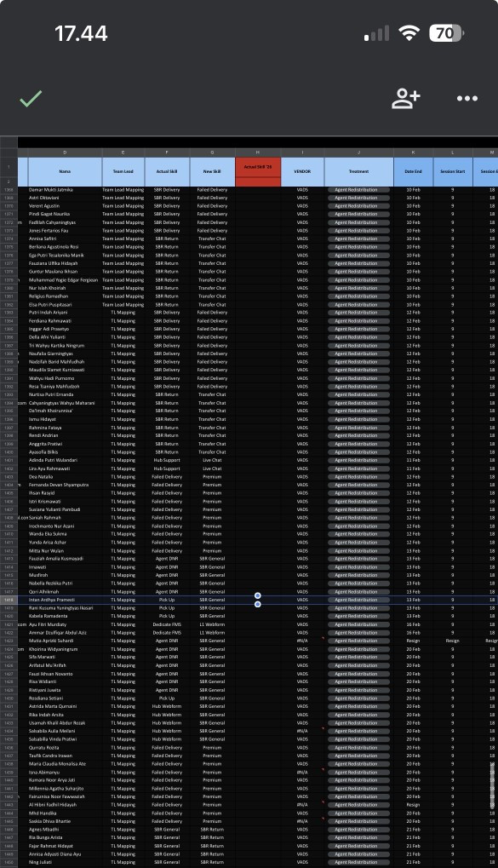This screenshot has height=868, width=498.
Task: Tap the cellular signal bars icon
Action: click(x=376, y=34)
